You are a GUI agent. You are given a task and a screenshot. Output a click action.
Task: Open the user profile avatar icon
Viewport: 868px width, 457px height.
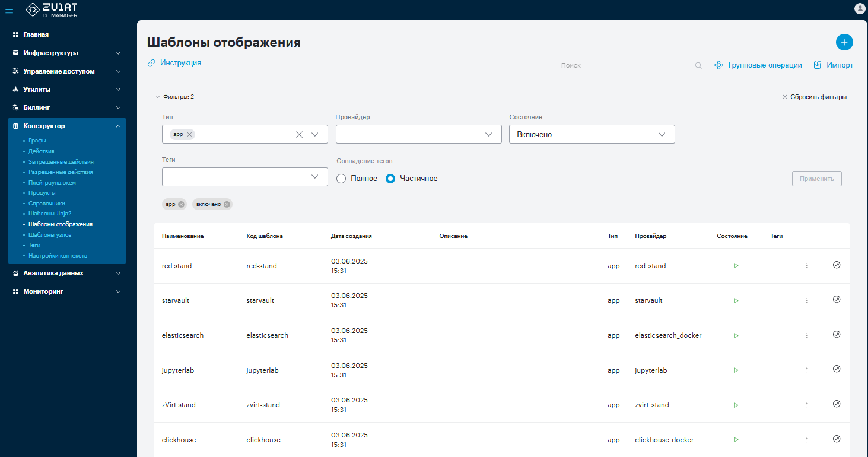pyautogui.click(x=860, y=8)
